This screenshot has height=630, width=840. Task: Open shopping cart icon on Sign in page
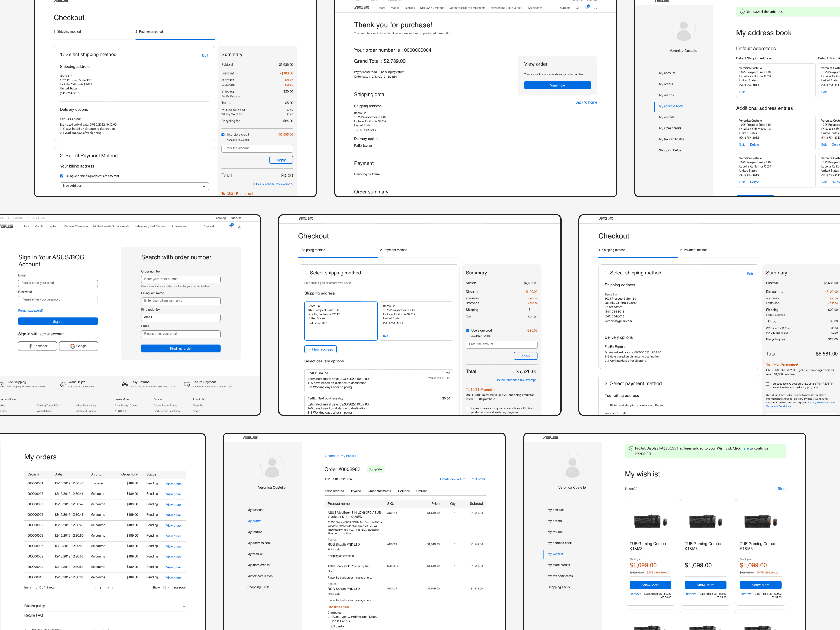pyautogui.click(x=231, y=226)
